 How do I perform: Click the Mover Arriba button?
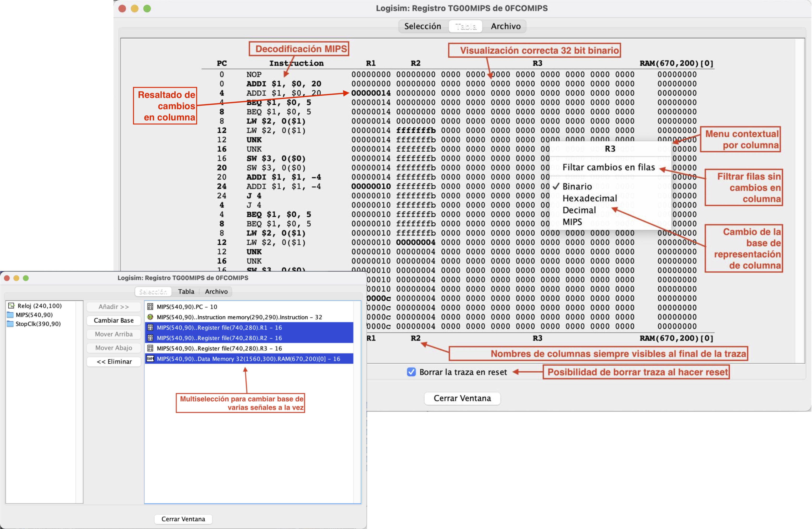tap(114, 334)
